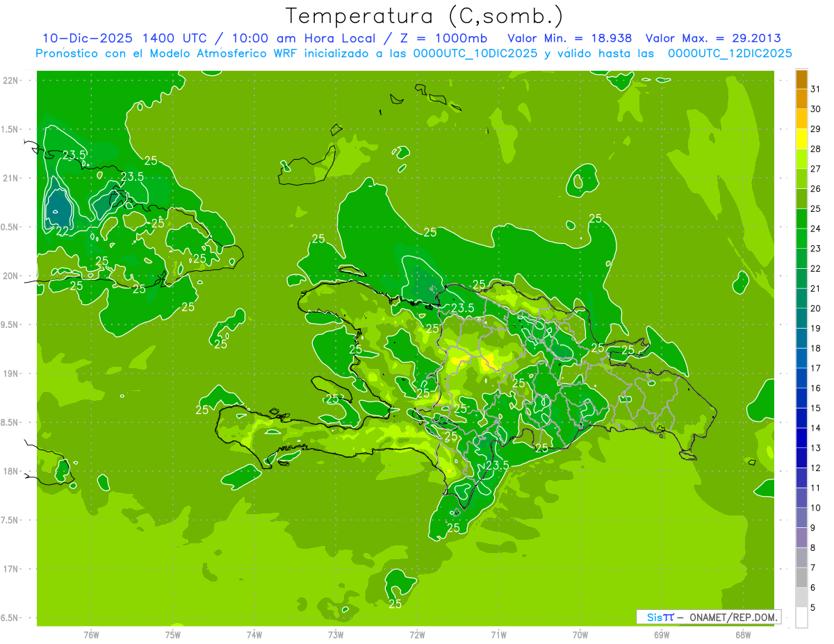Click the "31" color bar label

(816, 88)
